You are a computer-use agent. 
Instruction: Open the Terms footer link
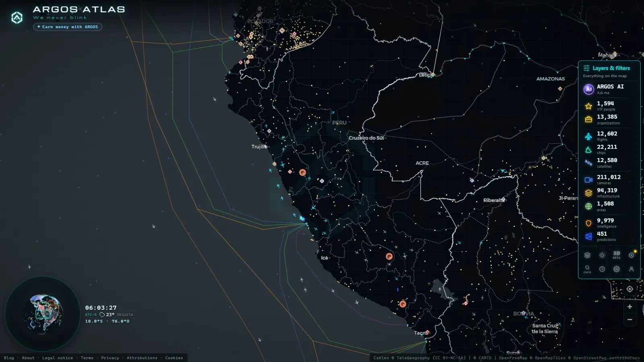click(87, 358)
